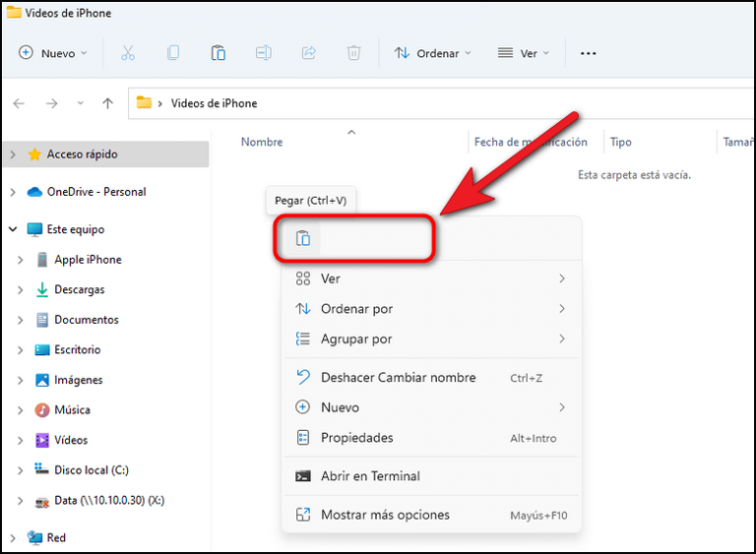Open Apple iPhone in sidebar
The width and height of the screenshot is (756, 554).
[88, 260]
